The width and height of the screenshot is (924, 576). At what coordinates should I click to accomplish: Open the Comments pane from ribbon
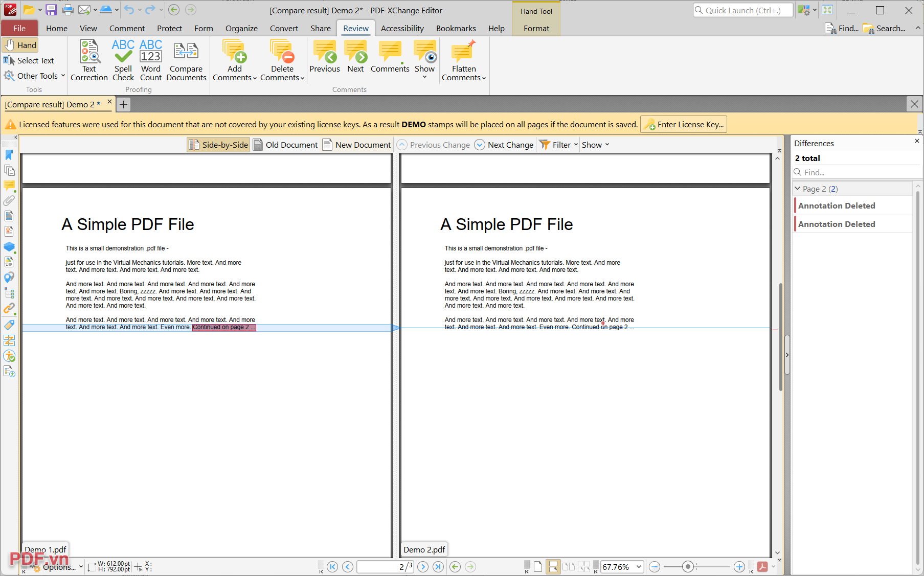point(390,57)
